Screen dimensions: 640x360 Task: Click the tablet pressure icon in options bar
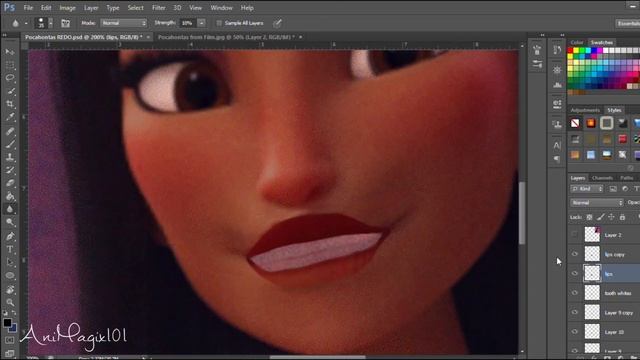[x=278, y=23]
